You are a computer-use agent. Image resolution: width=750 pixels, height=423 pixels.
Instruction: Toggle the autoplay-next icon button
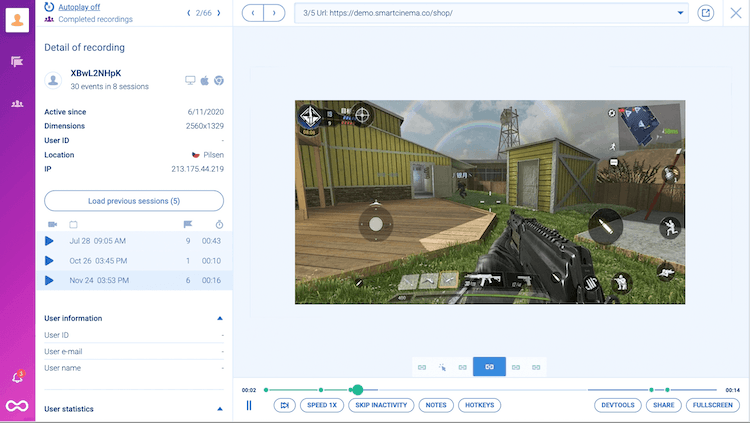285,405
